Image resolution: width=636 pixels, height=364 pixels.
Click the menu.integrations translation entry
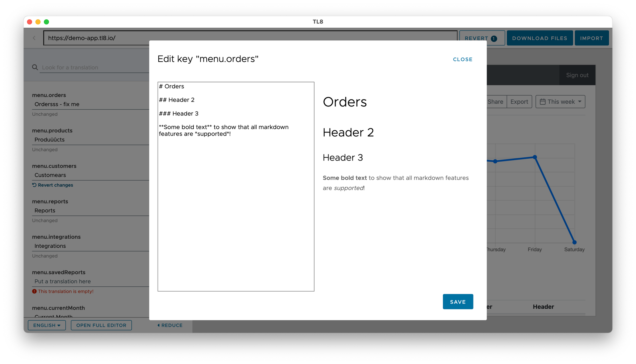click(x=87, y=245)
